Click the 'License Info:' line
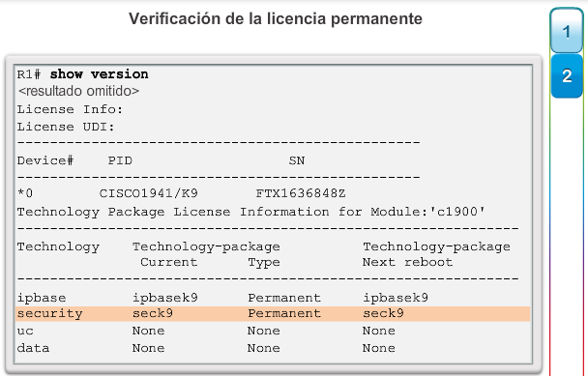This screenshot has width=588, height=376. [70, 109]
